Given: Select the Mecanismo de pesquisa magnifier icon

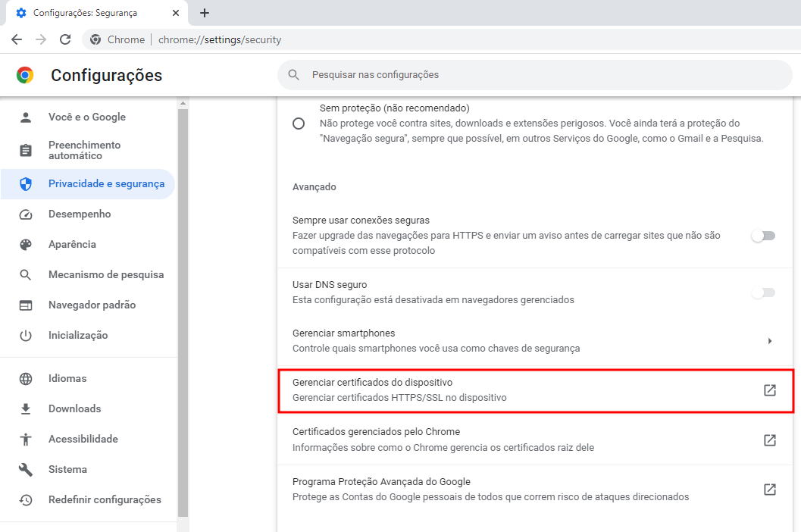Looking at the screenshot, I should click(26, 274).
